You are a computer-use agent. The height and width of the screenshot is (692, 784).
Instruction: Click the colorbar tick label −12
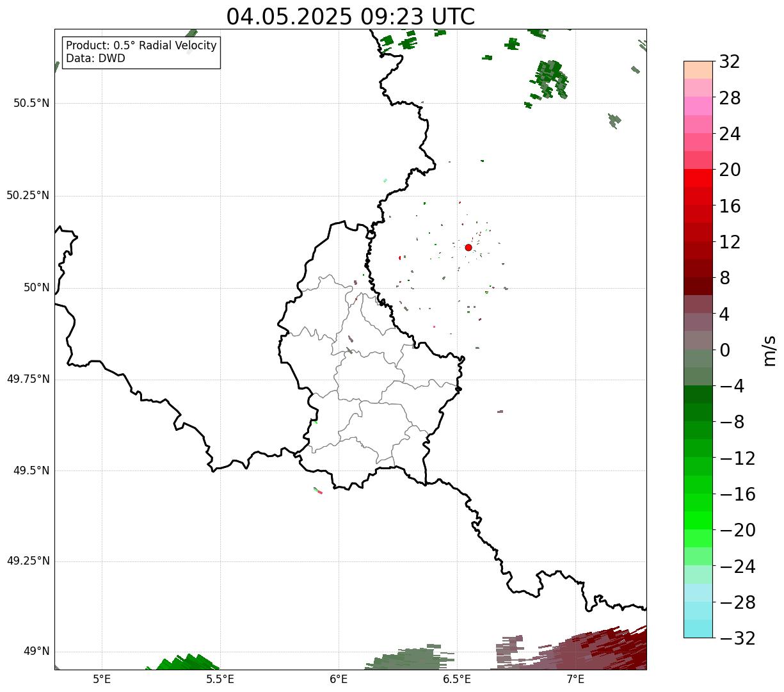click(x=737, y=458)
